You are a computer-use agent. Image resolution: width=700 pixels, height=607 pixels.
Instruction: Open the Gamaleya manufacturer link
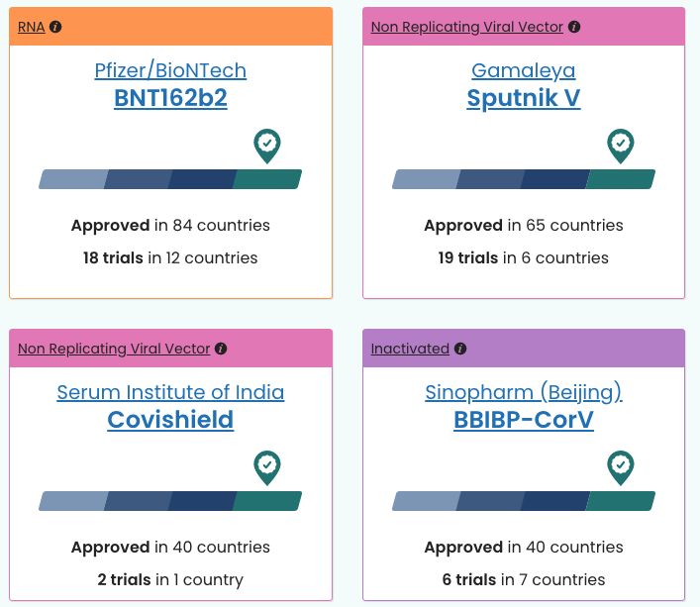pyautogui.click(x=524, y=70)
